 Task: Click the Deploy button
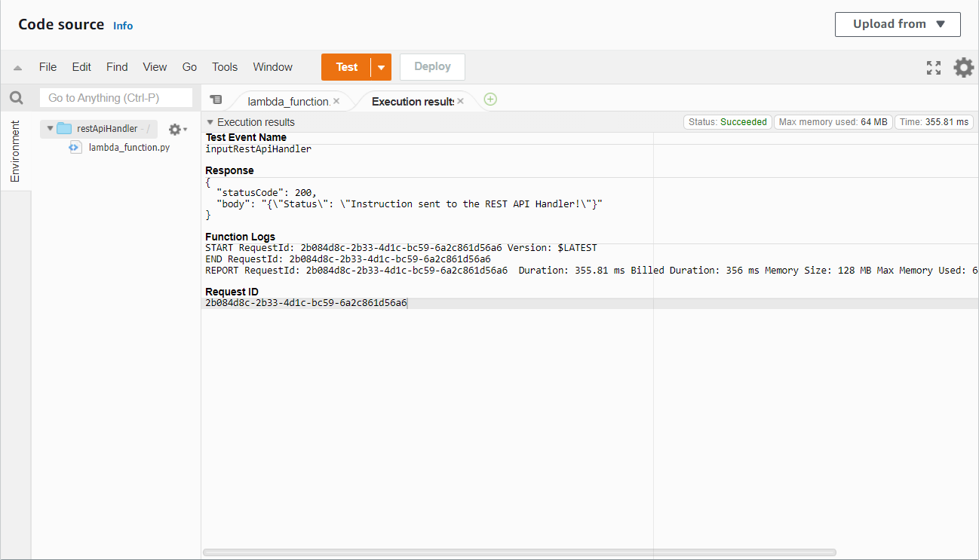click(x=432, y=67)
